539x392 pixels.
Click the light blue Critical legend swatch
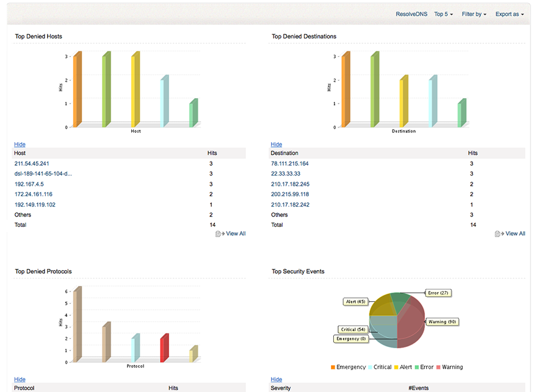point(370,367)
